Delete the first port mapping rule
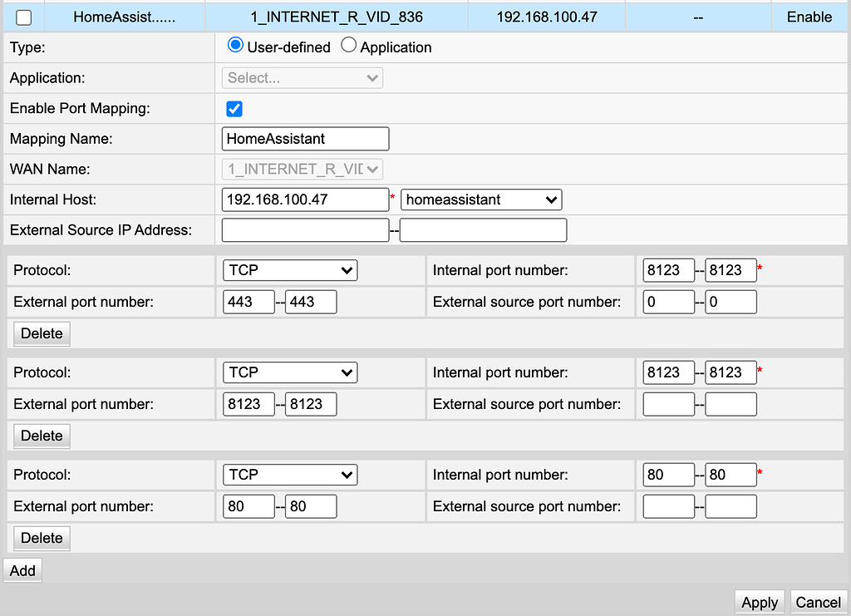Screen dimensions: 851x616 point(41,333)
